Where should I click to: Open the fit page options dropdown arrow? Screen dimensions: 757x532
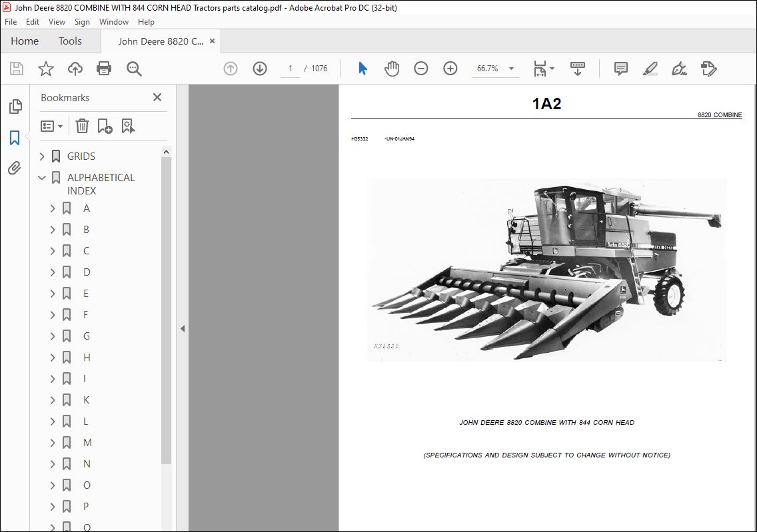pos(552,69)
